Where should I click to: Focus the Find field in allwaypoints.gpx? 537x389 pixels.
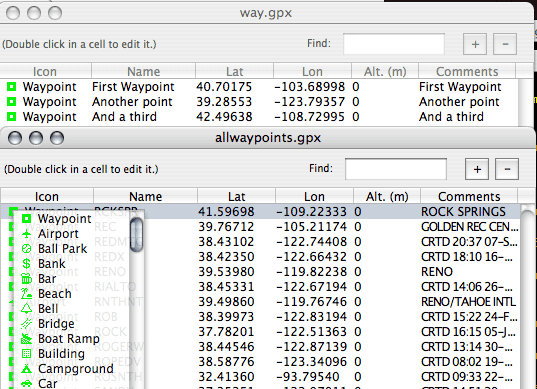[396, 169]
